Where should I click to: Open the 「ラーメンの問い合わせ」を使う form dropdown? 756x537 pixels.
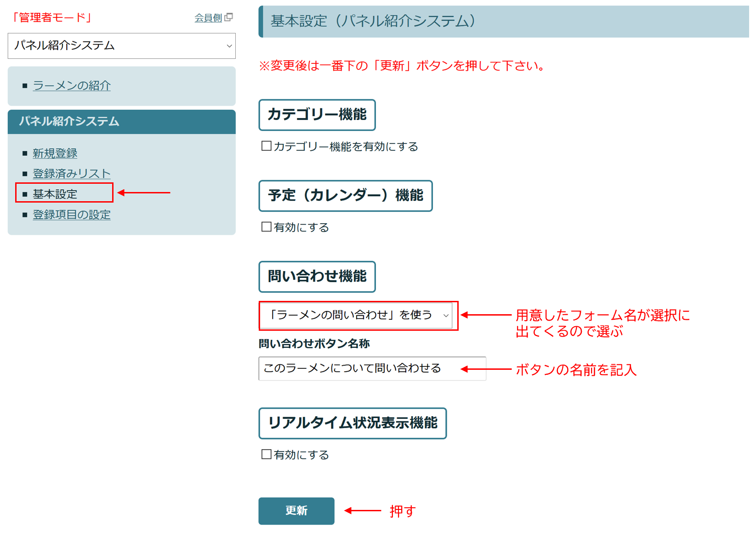356,316
